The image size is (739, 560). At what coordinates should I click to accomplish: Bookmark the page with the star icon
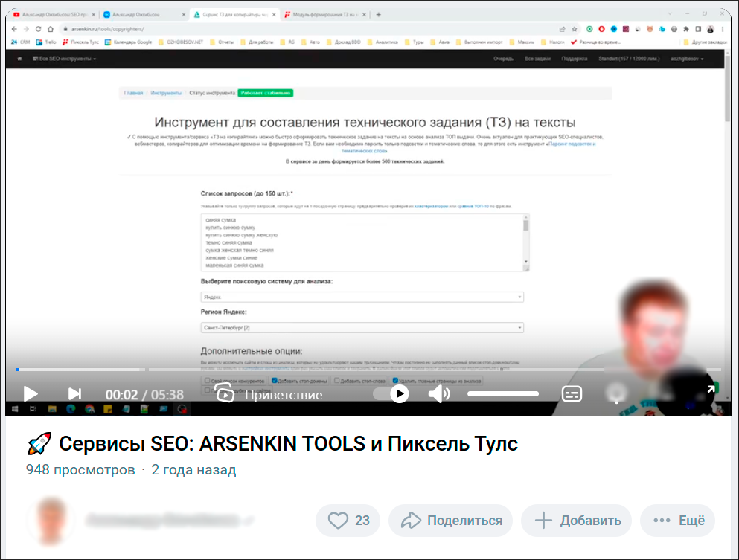coord(575,29)
